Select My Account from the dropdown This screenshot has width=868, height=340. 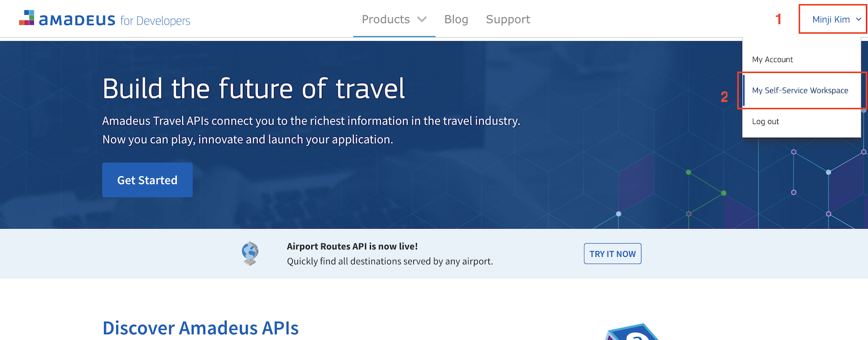(x=773, y=60)
